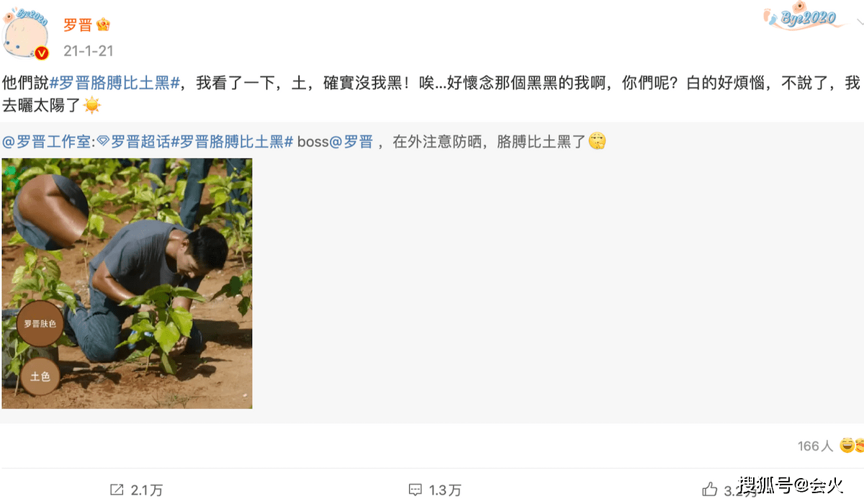
Task: Click the post date 21-1-21
Action: click(x=89, y=51)
